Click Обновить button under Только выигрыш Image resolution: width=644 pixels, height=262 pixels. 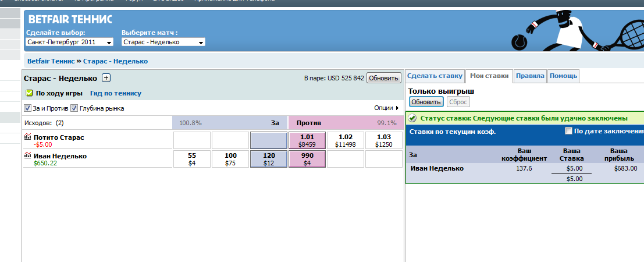(426, 102)
